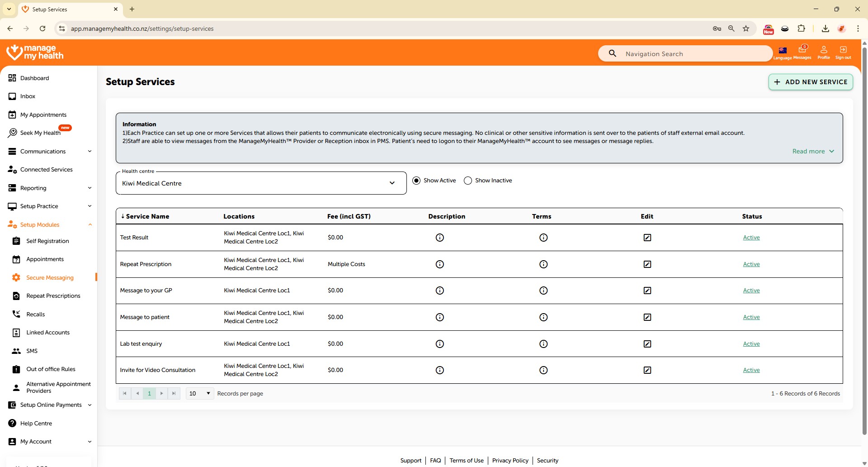Click edit icon for Lab test enquiry
Image resolution: width=868 pixels, height=467 pixels.
[x=647, y=344]
